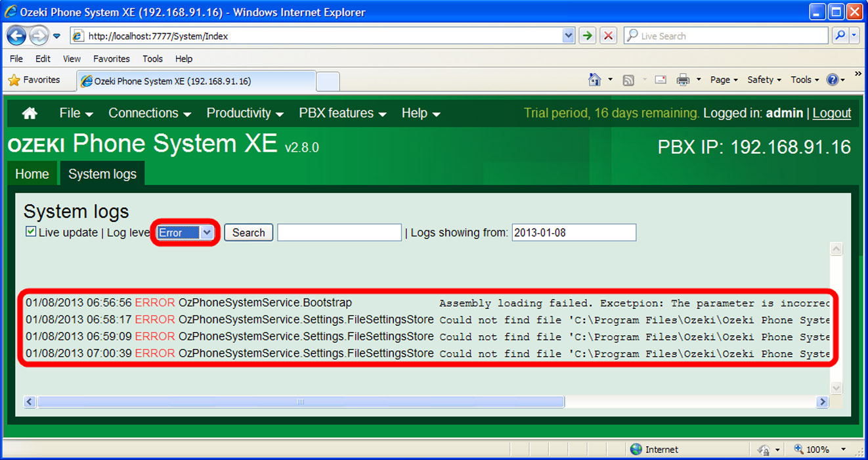This screenshot has height=460, width=868.
Task: Select the 06:59:09 FileSettingsStore error row
Action: tap(427, 336)
